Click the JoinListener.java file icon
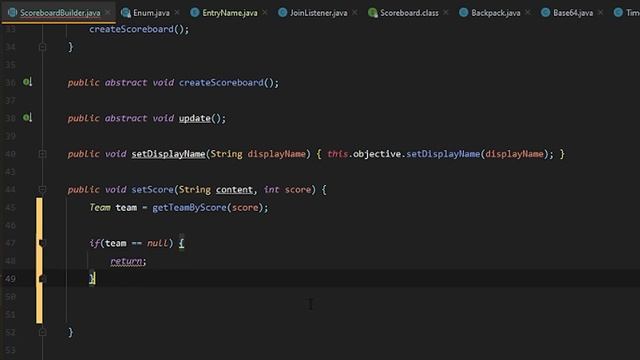The image size is (640, 360). (x=282, y=13)
